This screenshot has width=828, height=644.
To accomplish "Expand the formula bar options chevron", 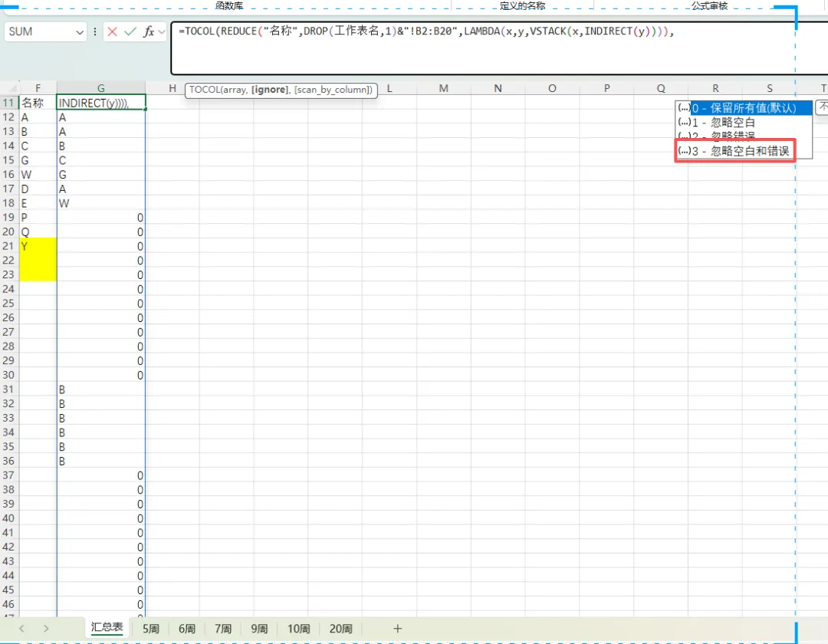I will [x=162, y=32].
